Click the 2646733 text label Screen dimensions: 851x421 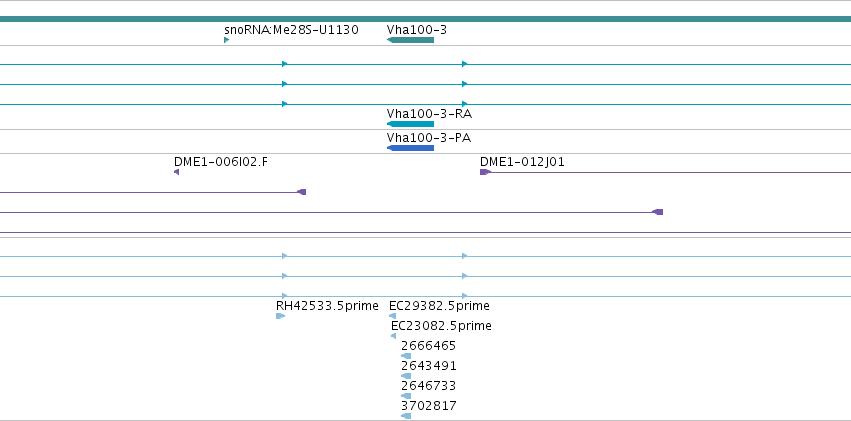[x=429, y=386]
